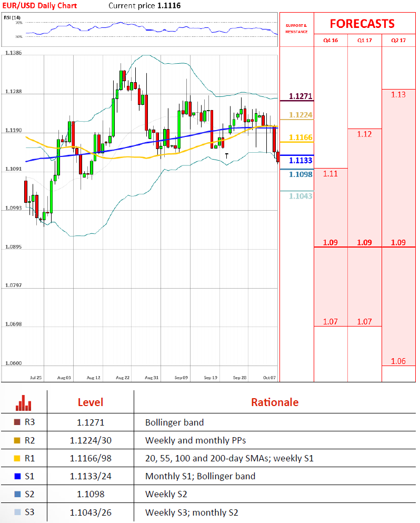
Task: Click the 1.1224 resistance level label
Action: [301, 115]
